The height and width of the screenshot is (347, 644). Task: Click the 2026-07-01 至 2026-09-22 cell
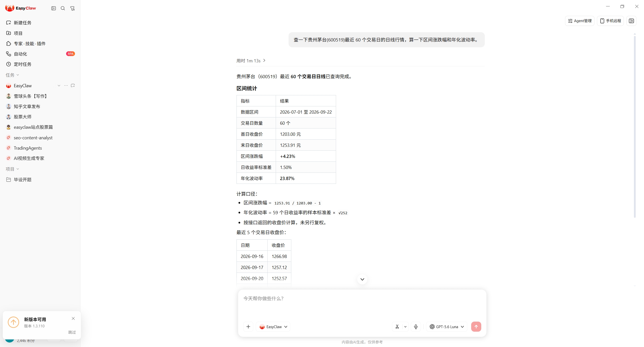(x=306, y=112)
